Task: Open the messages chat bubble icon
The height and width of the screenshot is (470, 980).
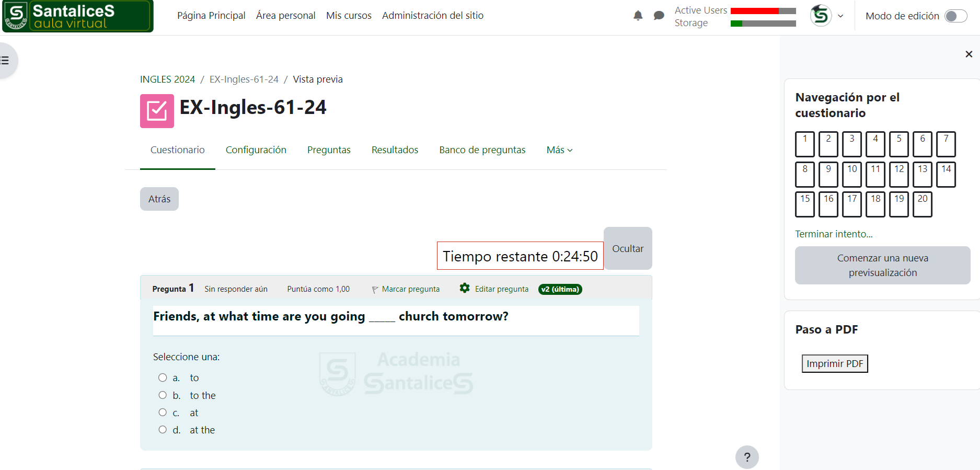Action: click(x=659, y=16)
